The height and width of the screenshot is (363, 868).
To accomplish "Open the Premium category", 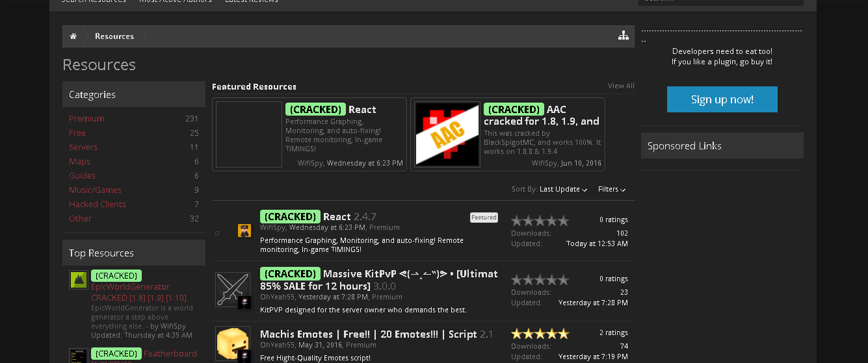I will coord(86,118).
